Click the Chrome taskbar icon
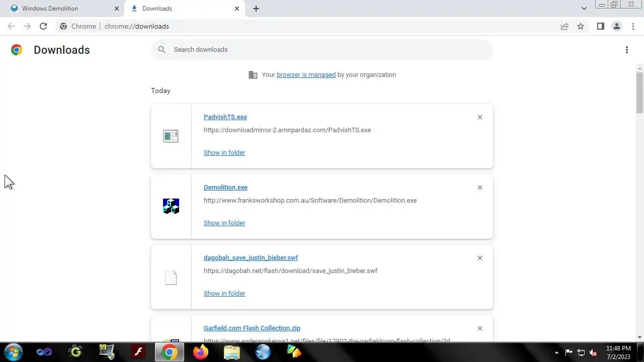This screenshot has height=362, width=644. click(170, 352)
